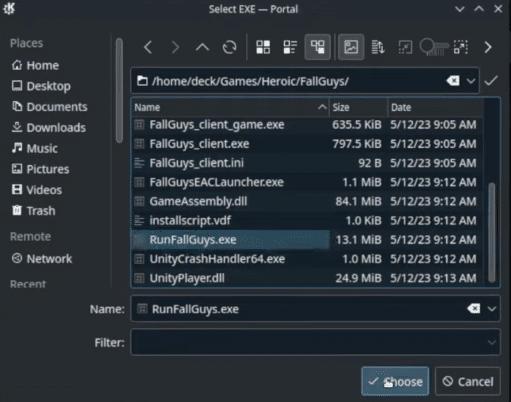Reload the current folder listing
The height and width of the screenshot is (402, 511).
[x=230, y=47]
